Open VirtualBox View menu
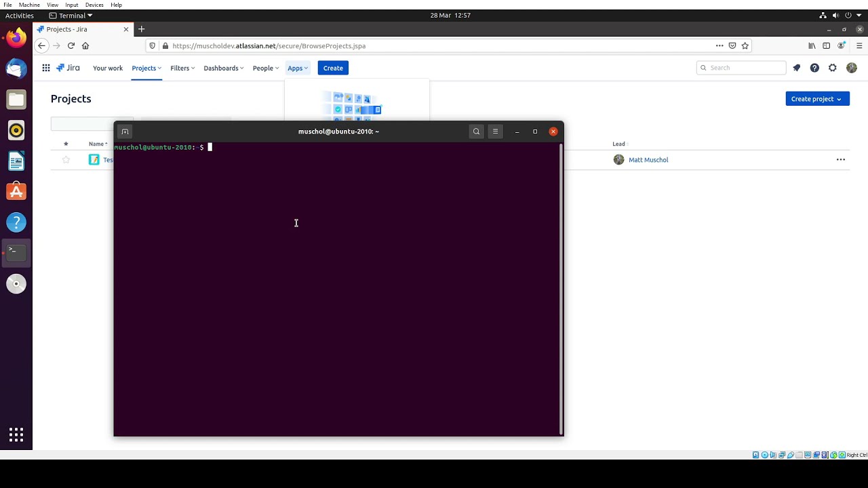 point(52,5)
